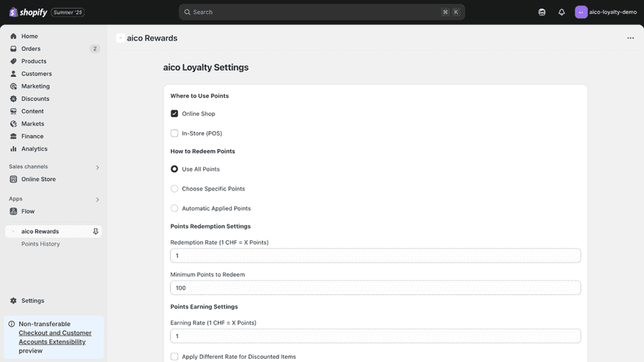Click the Flow app icon
This screenshot has height=362, width=644.
click(x=13, y=211)
